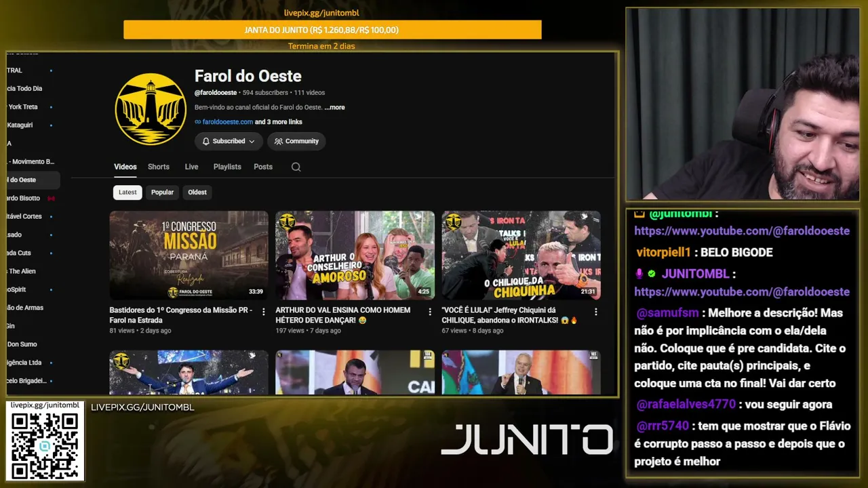868x488 pixels.
Task: Select the Popular sort chip
Action: (162, 192)
